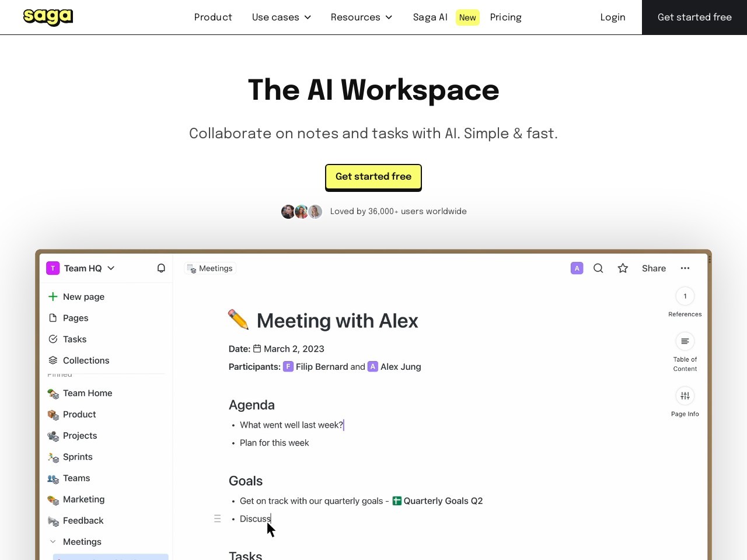This screenshot has width=747, height=560.
Task: Click the notification bell icon
Action: [x=161, y=268]
